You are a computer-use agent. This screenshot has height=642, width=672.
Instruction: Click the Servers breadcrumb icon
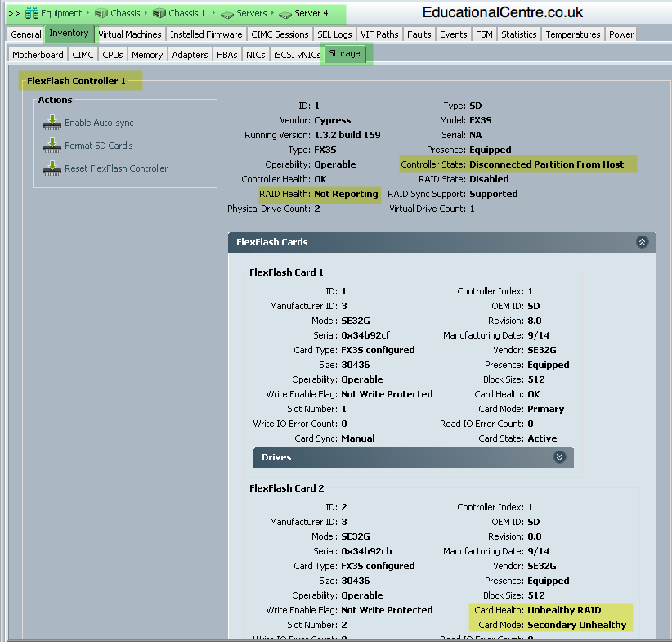(x=226, y=15)
